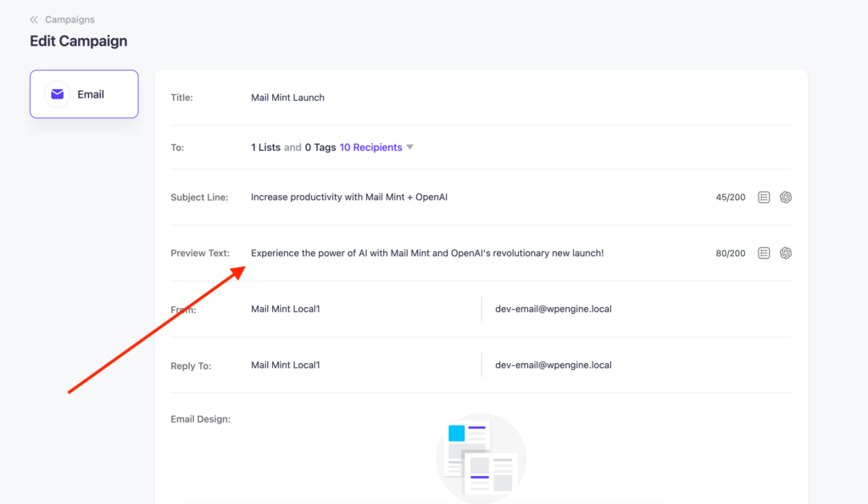Click the 'Preview Text:' label
The image size is (868, 504).
200,253
